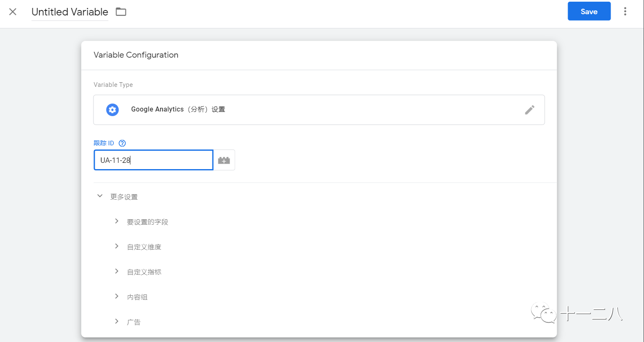The width and height of the screenshot is (644, 342).
Task: Click the folder icon beside Untitled Variable
Action: [x=121, y=12]
